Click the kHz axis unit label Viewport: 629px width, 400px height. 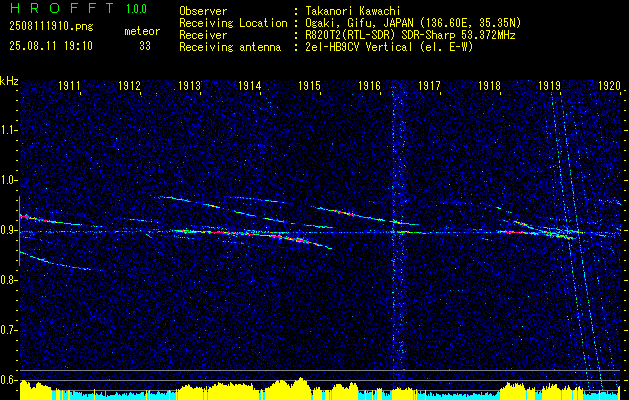pos(9,81)
